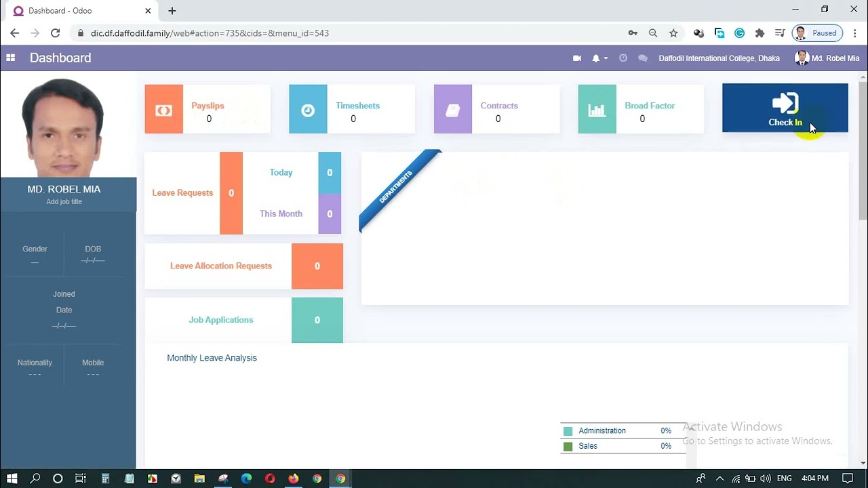
Task: Click the browser forward arrow
Action: [35, 33]
